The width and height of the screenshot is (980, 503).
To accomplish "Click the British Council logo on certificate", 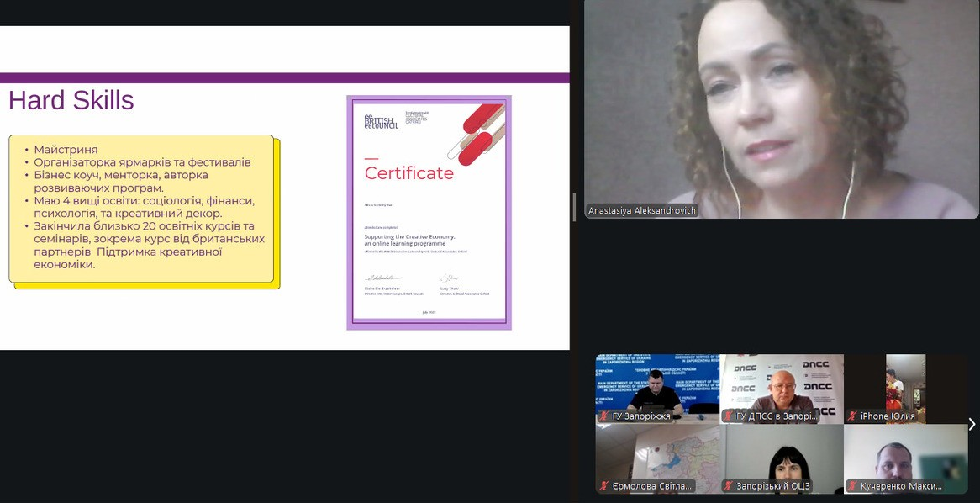I will pyautogui.click(x=381, y=122).
